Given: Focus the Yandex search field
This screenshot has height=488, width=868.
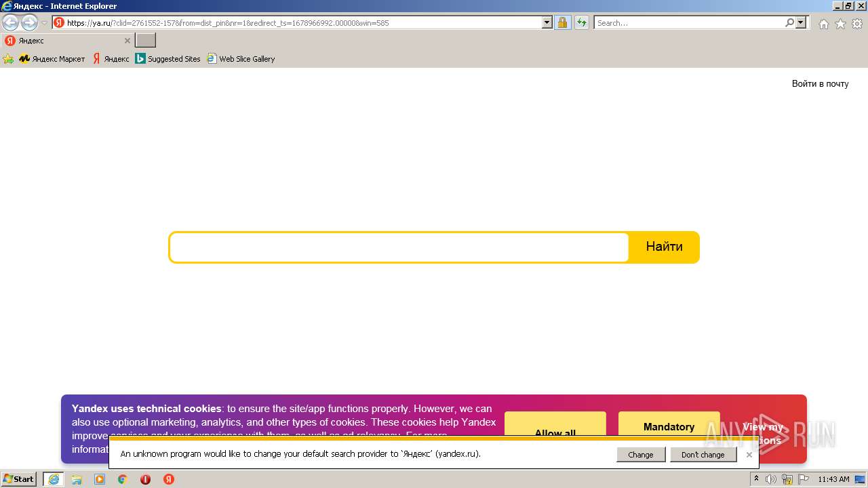Looking at the screenshot, I should click(399, 247).
